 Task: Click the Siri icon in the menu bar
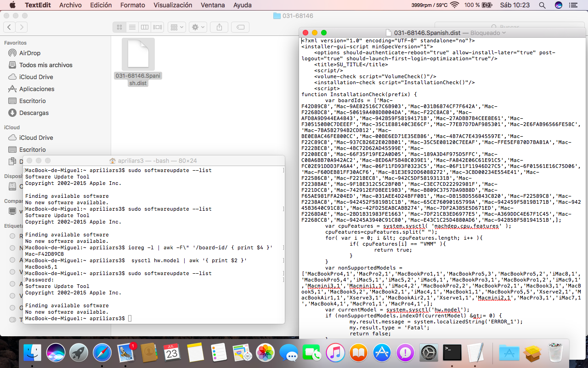559,5
